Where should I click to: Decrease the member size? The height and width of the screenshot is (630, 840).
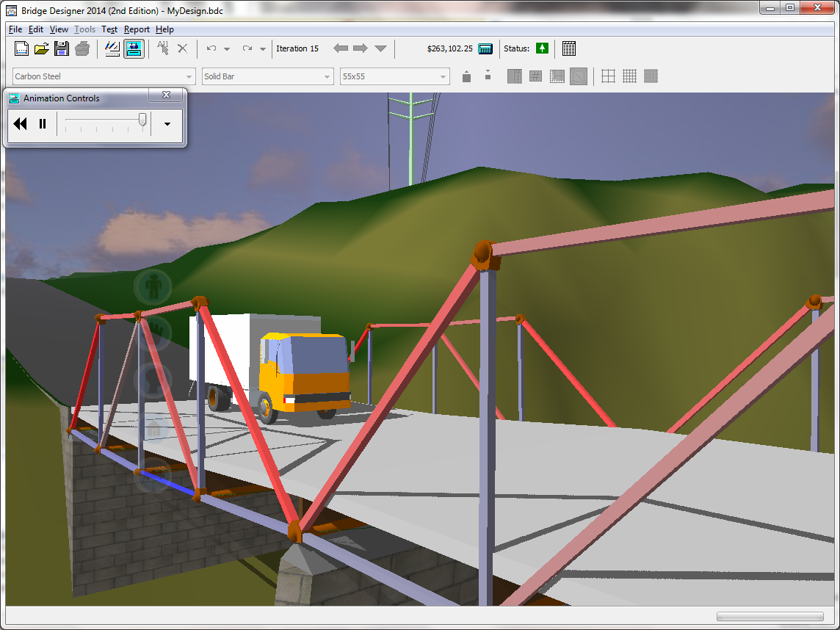click(x=488, y=75)
